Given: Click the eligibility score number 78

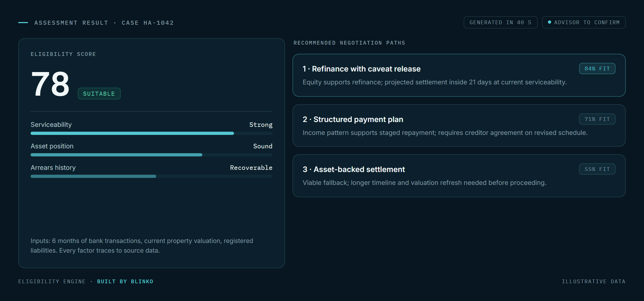Looking at the screenshot, I should (50, 84).
